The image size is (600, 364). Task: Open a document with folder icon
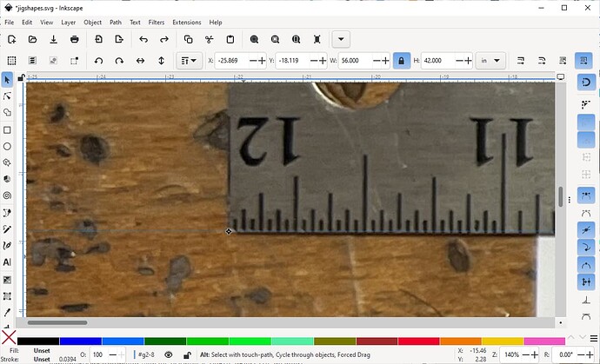tap(32, 39)
